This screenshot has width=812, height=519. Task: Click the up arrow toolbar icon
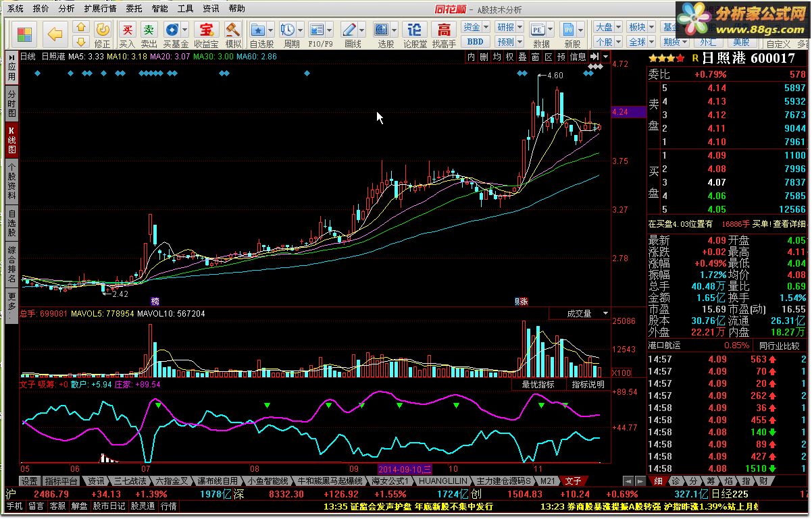(80, 28)
